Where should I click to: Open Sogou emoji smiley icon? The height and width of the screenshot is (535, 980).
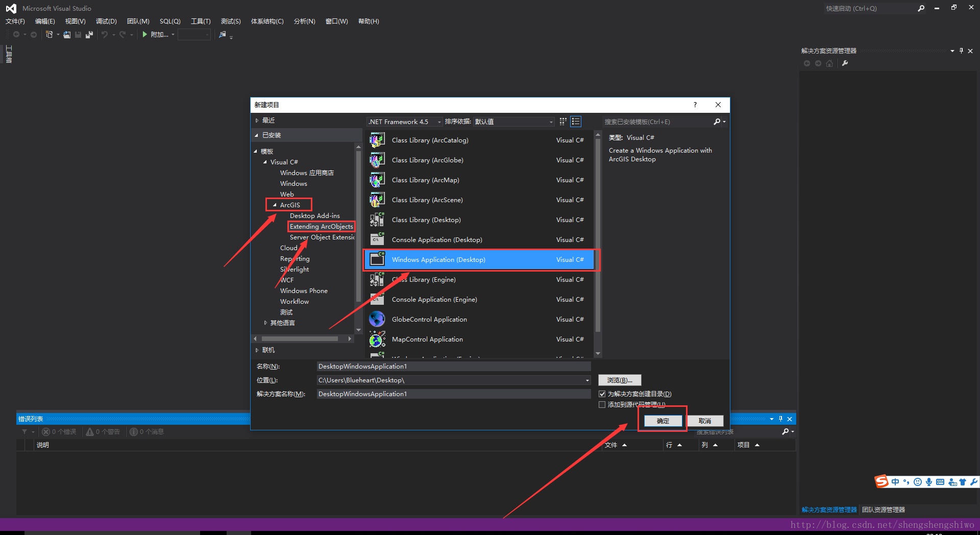pyautogui.click(x=917, y=482)
